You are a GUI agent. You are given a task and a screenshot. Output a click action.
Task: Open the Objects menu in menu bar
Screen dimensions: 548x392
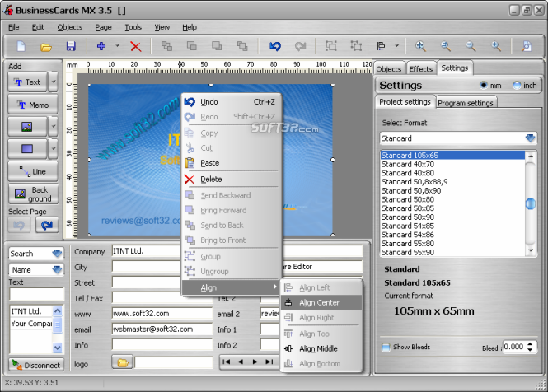point(70,27)
